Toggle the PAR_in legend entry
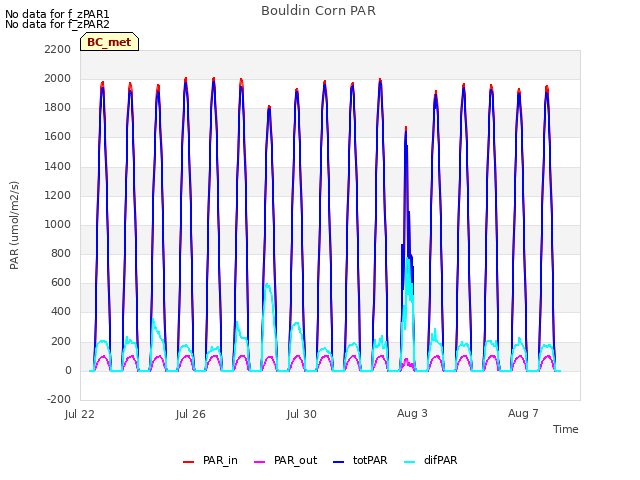Screen dimensions: 640x480 [x=210, y=460]
